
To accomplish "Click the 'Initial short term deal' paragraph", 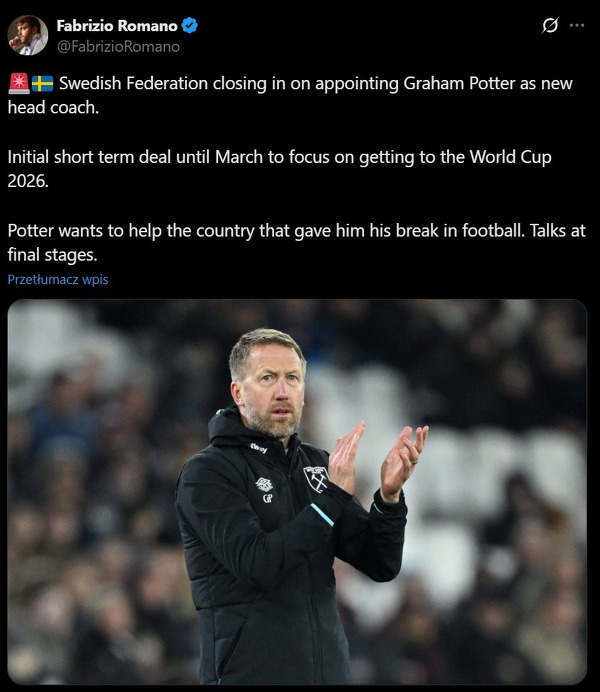I will [280, 169].
